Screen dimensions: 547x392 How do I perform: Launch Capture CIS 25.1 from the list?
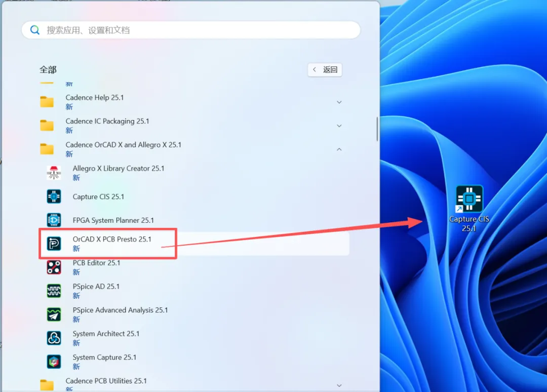pyautogui.click(x=193, y=197)
